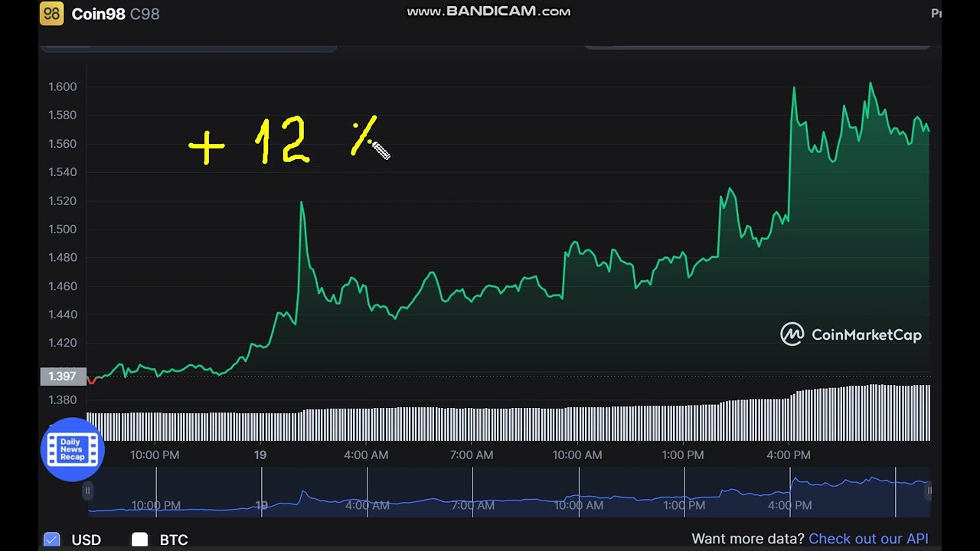Screen dimensions: 980x551
Task: Click the 4:00 PM axis time label
Action: [x=789, y=455]
